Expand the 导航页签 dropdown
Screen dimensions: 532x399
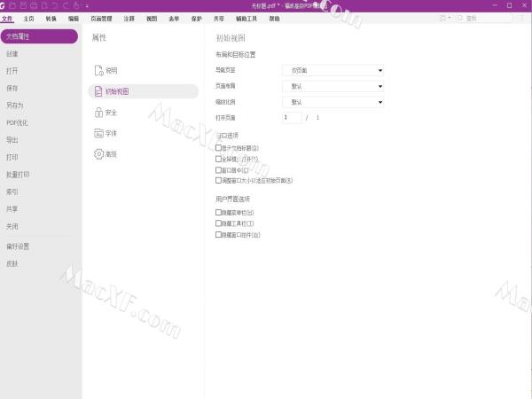point(332,70)
